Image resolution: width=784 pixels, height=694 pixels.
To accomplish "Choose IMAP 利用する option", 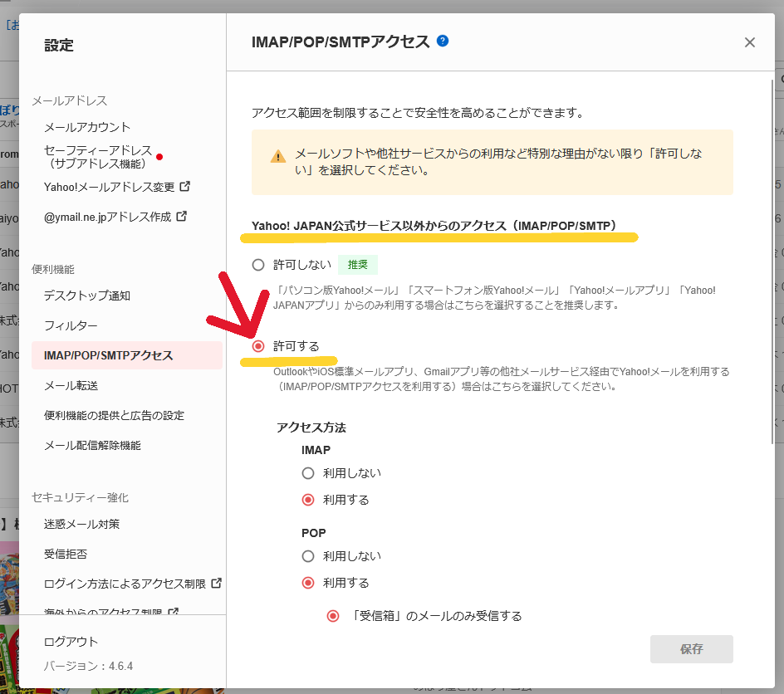I will point(308,500).
